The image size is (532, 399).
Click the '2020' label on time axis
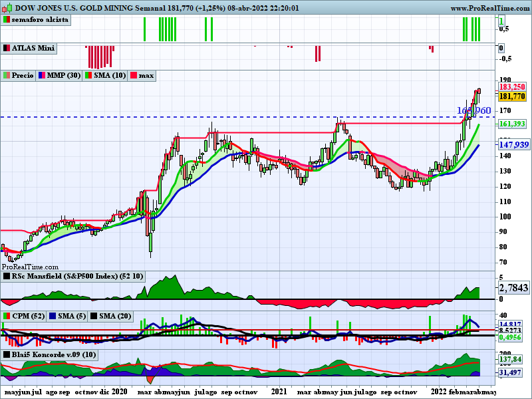click(120, 392)
